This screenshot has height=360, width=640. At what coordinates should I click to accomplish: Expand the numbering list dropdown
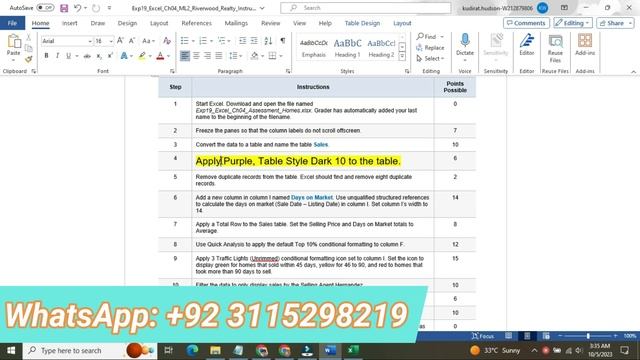[211, 41]
